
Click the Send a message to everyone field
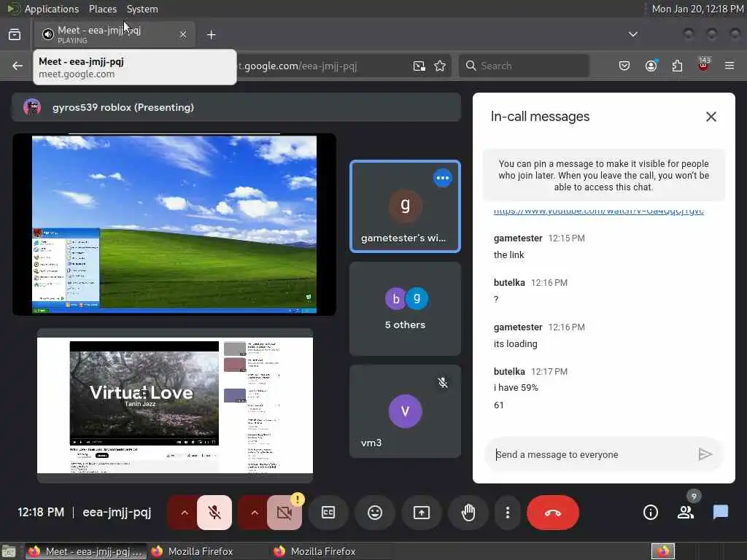coord(591,455)
